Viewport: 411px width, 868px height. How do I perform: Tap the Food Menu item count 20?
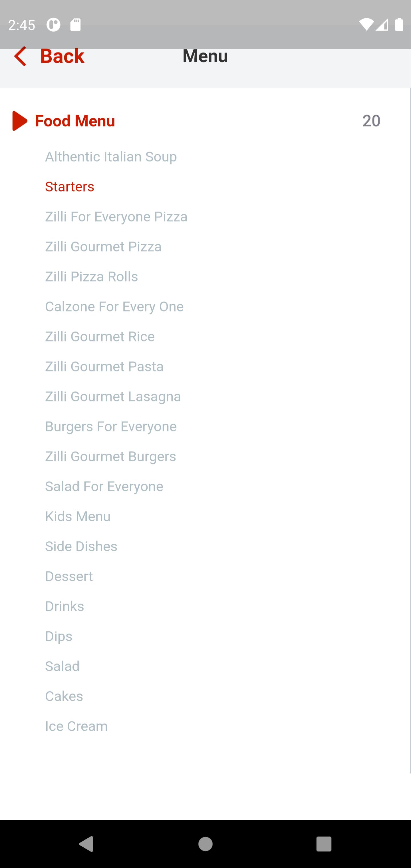(371, 120)
